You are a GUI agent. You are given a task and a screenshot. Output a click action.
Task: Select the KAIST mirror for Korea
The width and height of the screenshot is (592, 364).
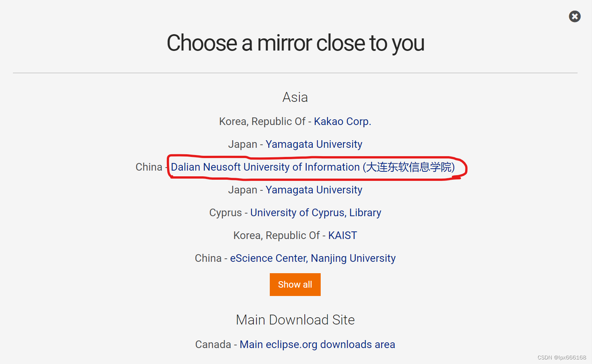click(x=342, y=235)
